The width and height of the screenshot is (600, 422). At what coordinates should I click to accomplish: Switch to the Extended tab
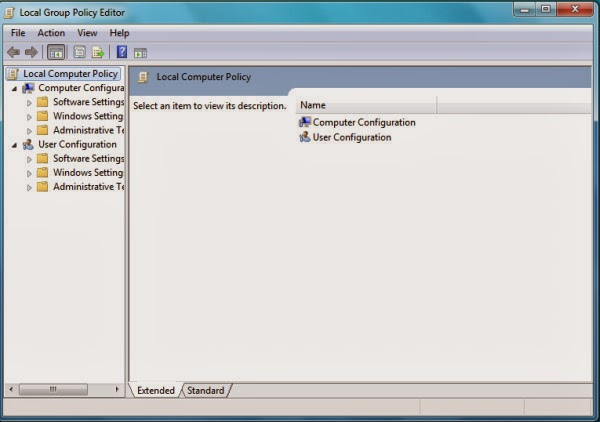[156, 390]
